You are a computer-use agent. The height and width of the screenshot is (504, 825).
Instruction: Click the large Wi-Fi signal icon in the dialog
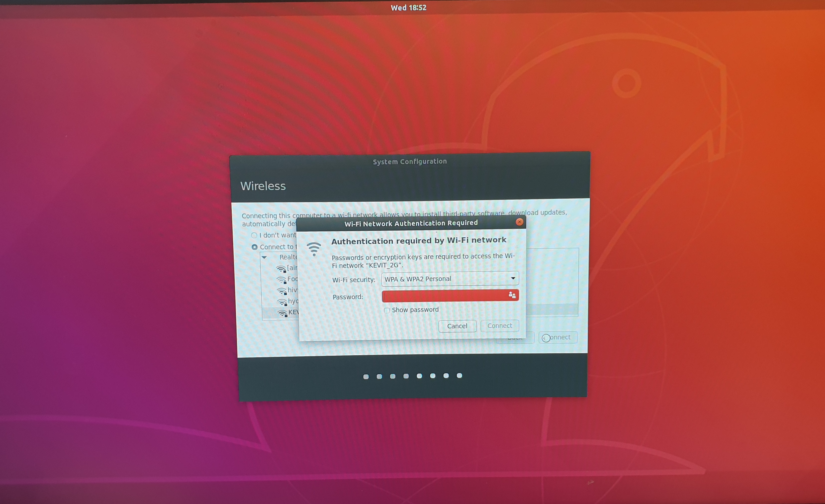point(314,249)
